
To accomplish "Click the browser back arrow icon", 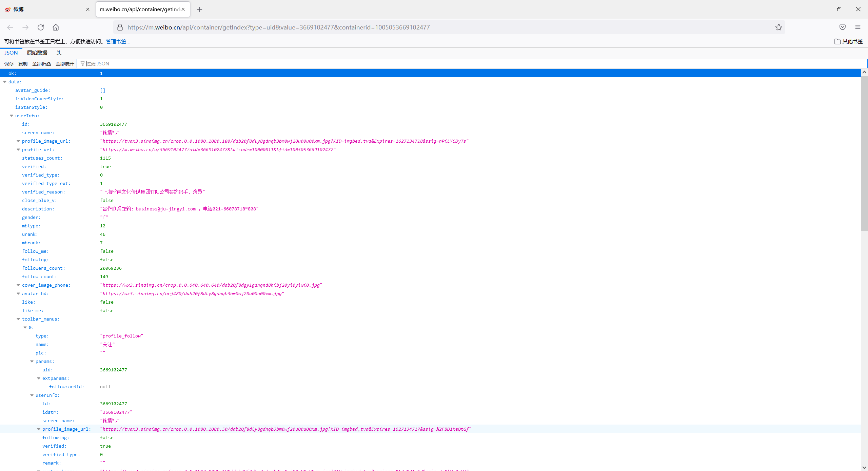I will point(10,27).
